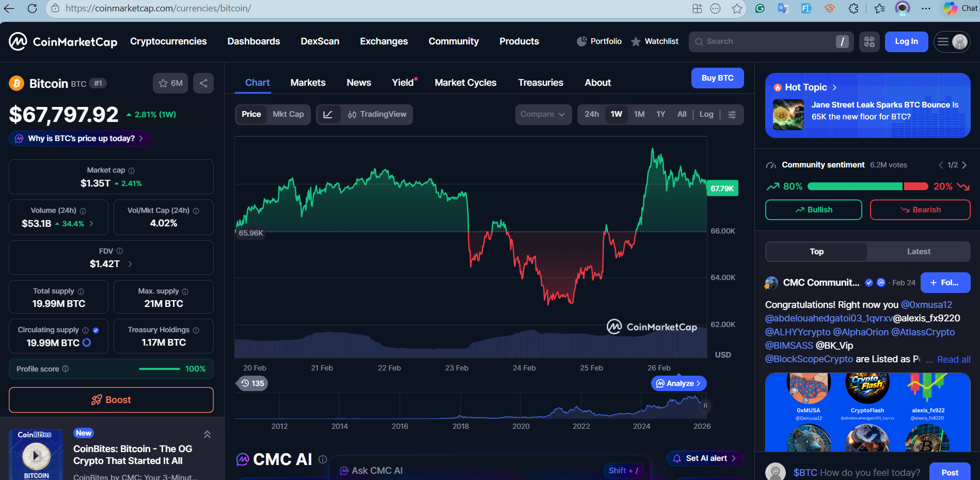Click the Search input field
Image resolution: width=980 pixels, height=480 pixels.
pos(764,42)
